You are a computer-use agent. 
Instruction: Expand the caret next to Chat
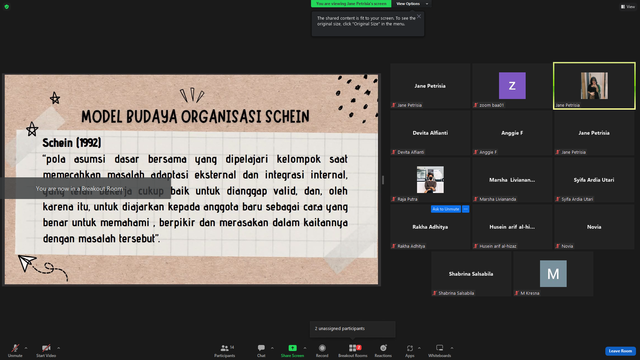272,348
